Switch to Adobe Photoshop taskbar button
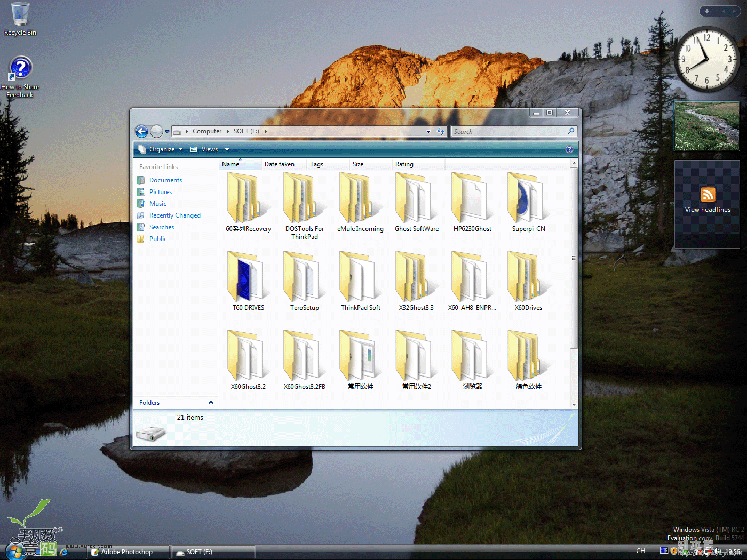The image size is (747, 560). click(x=128, y=552)
